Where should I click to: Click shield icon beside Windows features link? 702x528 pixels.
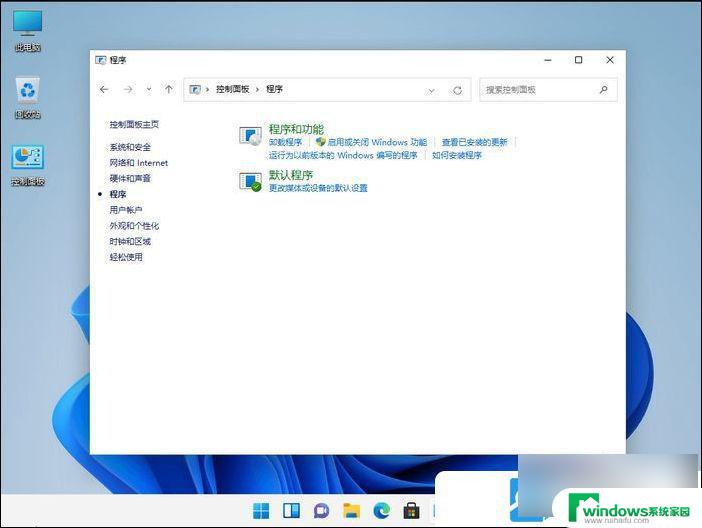pos(321,142)
